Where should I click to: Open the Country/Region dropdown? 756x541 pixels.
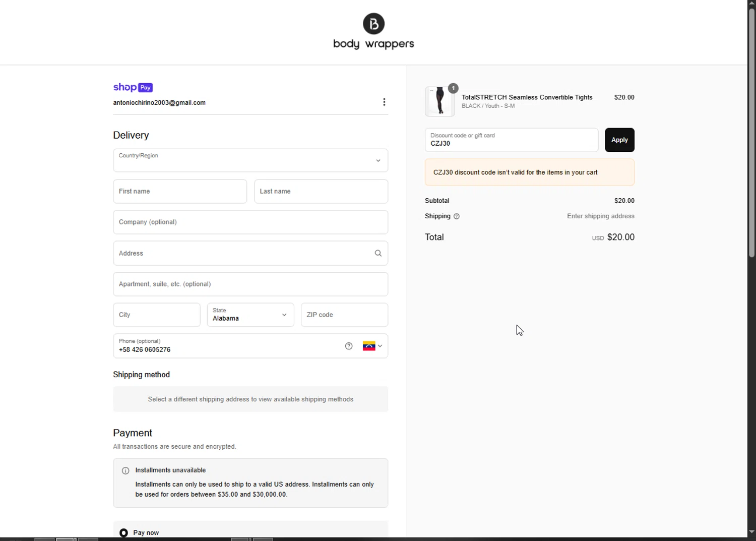250,160
